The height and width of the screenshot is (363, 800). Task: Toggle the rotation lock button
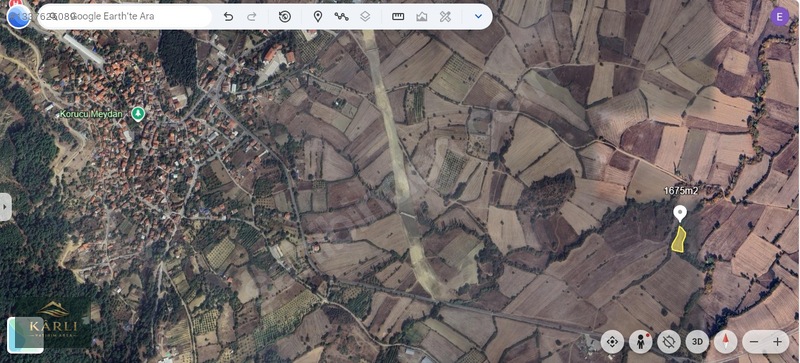click(x=669, y=342)
